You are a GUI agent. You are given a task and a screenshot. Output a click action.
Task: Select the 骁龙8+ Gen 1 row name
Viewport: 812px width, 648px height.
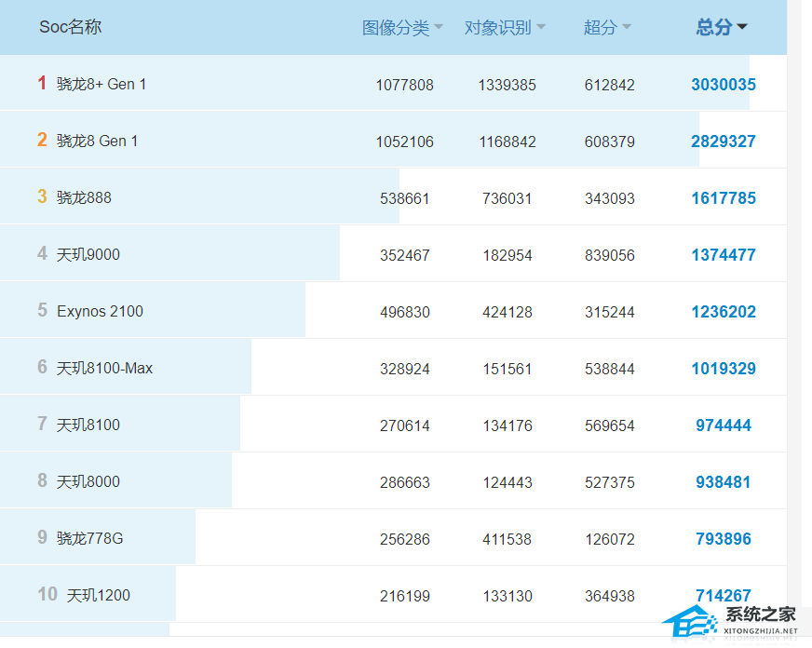point(101,84)
